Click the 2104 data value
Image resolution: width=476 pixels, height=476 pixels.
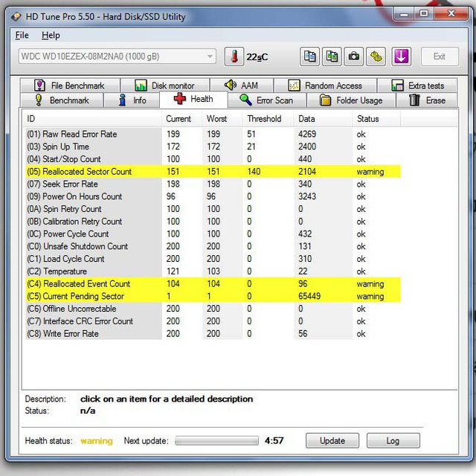[x=307, y=171]
